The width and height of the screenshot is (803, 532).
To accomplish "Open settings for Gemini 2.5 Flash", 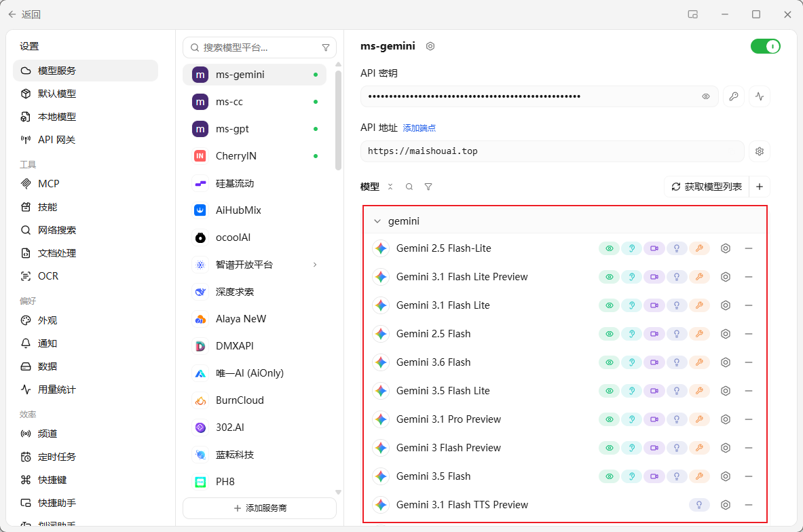I will coord(725,334).
